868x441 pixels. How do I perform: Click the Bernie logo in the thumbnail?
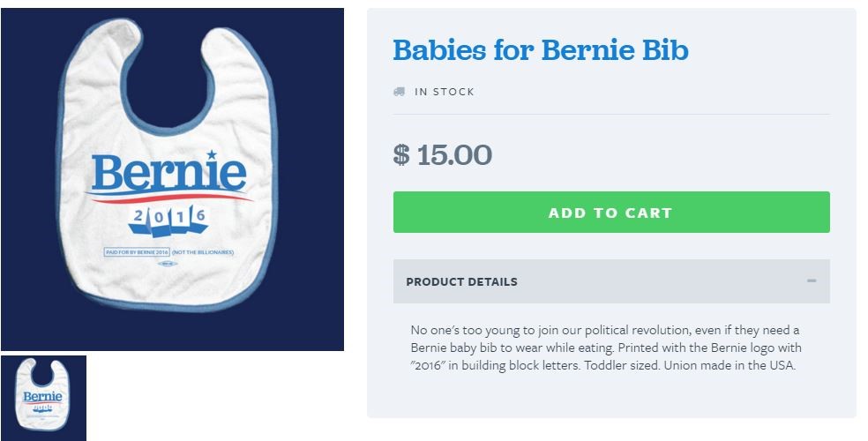[x=42, y=397]
